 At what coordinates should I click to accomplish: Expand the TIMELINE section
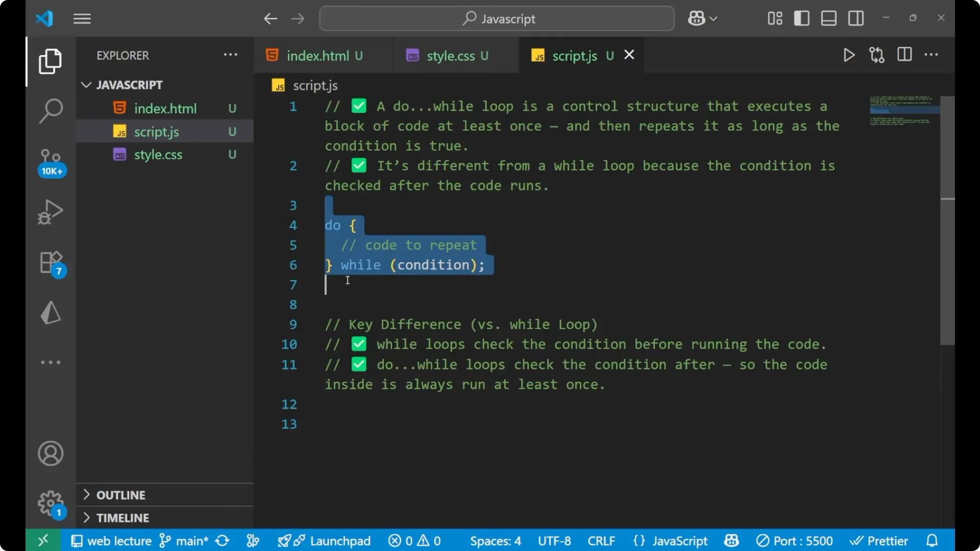(x=122, y=517)
